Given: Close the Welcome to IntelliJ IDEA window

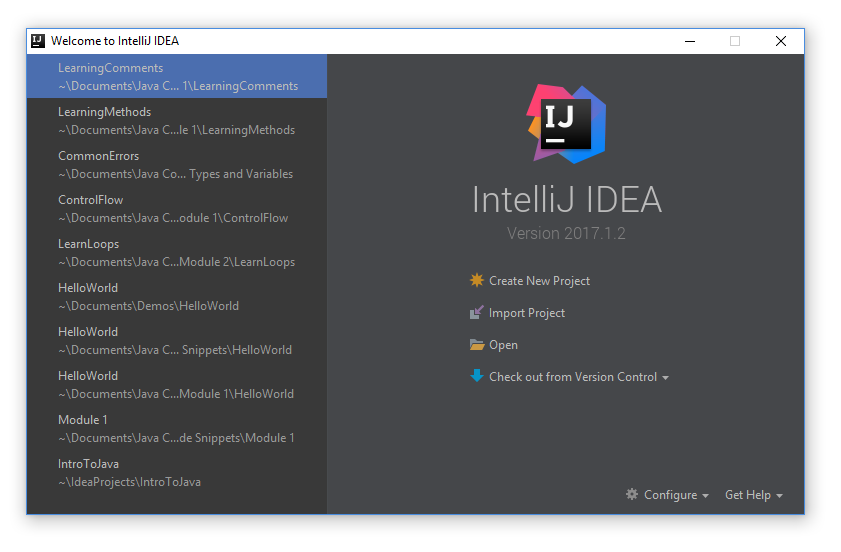Looking at the screenshot, I should [781, 41].
